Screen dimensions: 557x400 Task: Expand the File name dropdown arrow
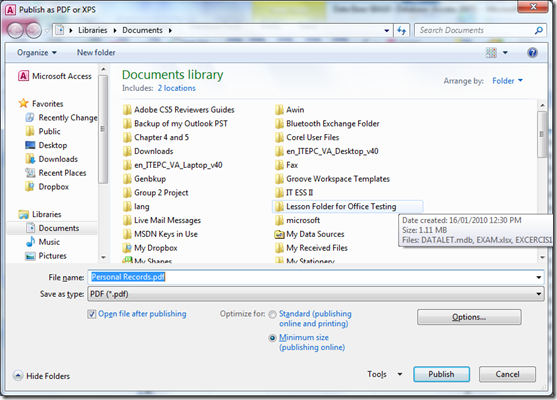point(539,277)
